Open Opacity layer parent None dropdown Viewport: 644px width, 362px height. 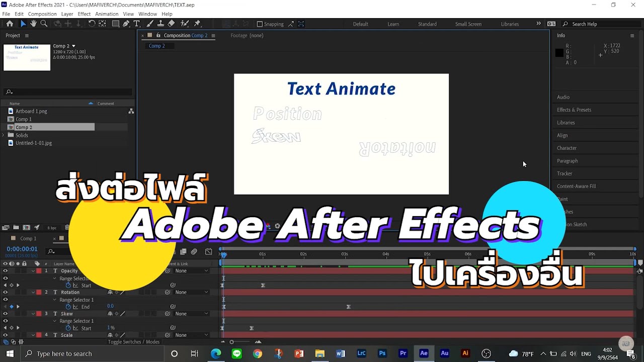[x=191, y=271]
